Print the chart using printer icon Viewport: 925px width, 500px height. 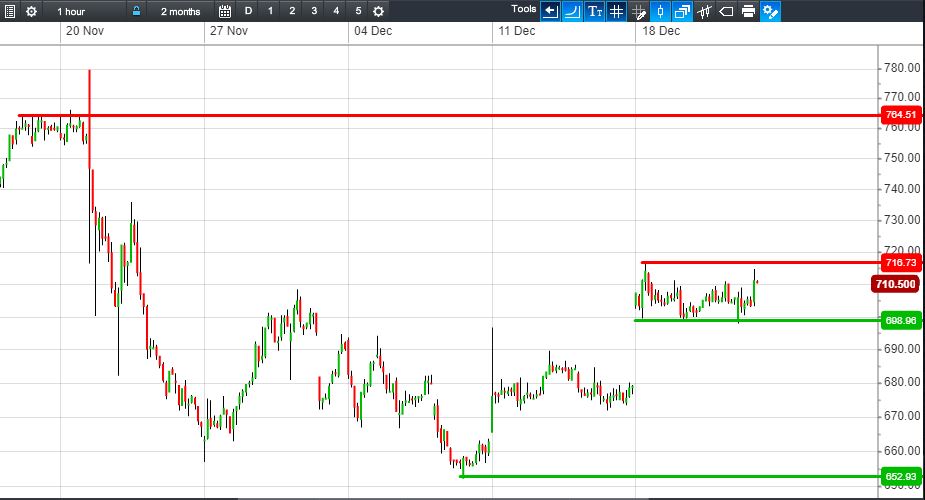coord(748,11)
